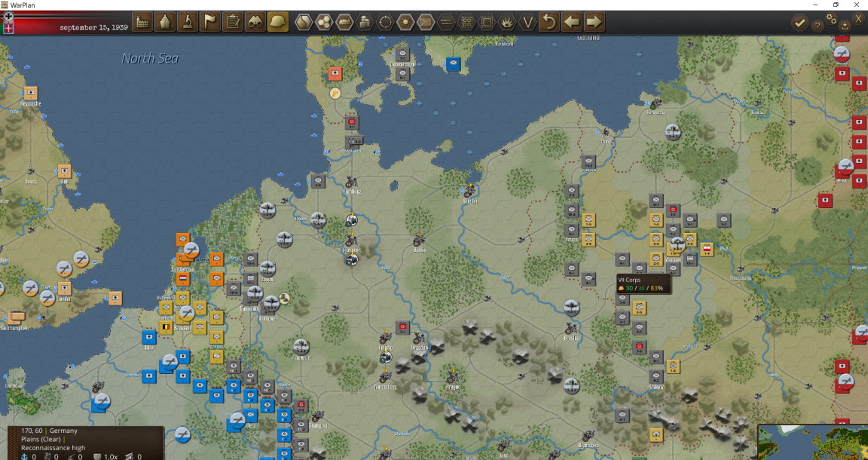Open game settings gears
868x460 pixels.
click(832, 19)
